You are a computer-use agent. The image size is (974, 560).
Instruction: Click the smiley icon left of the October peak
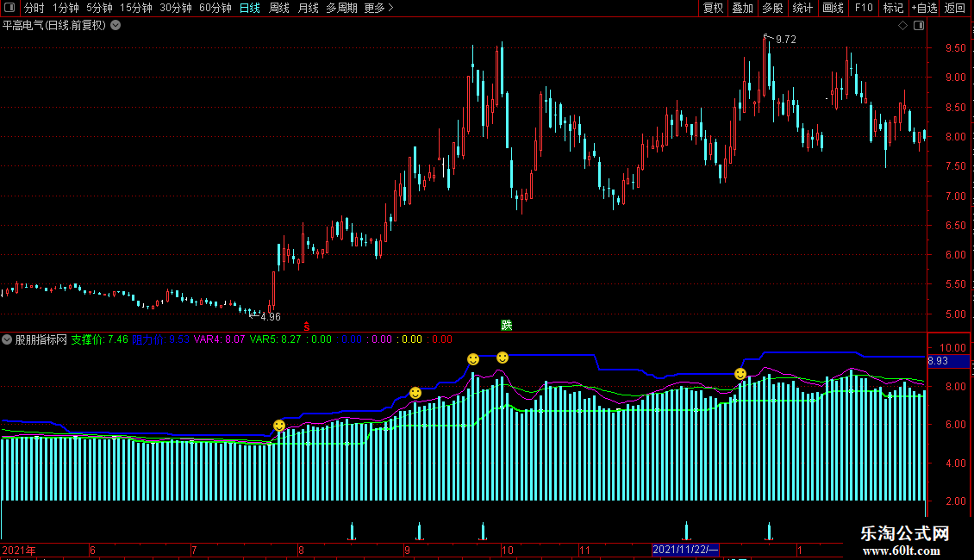[x=473, y=359]
